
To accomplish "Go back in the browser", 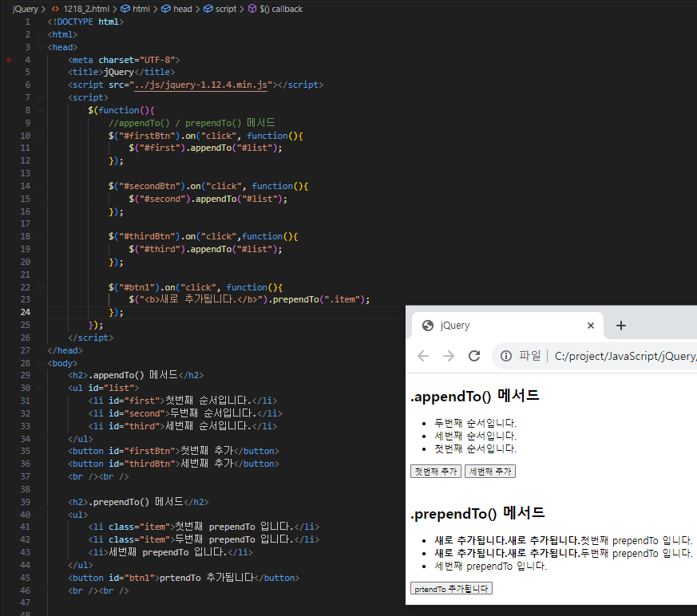I will click(x=423, y=356).
